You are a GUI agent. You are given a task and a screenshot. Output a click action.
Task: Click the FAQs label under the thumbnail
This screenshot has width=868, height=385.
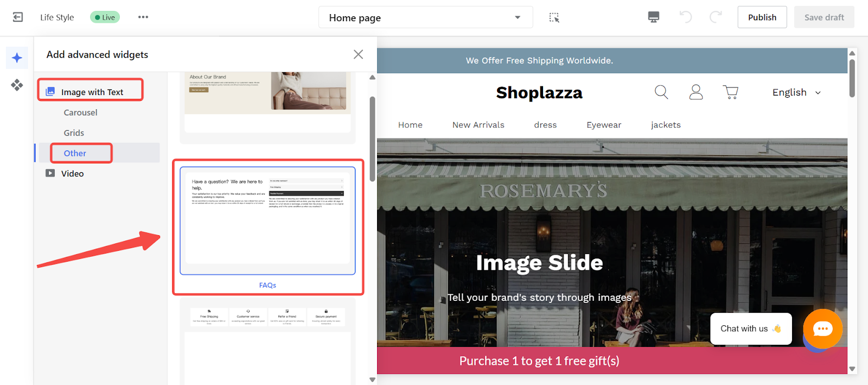tap(267, 285)
